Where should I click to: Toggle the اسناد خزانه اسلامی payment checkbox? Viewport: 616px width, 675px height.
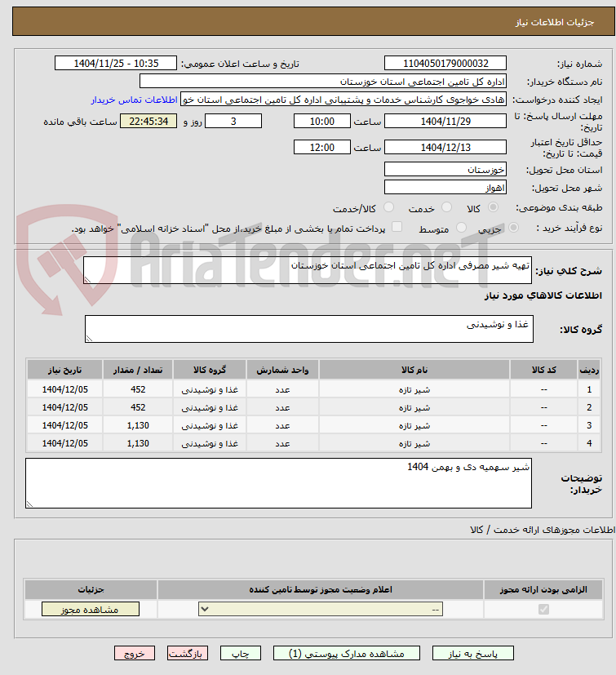pyautogui.click(x=397, y=227)
